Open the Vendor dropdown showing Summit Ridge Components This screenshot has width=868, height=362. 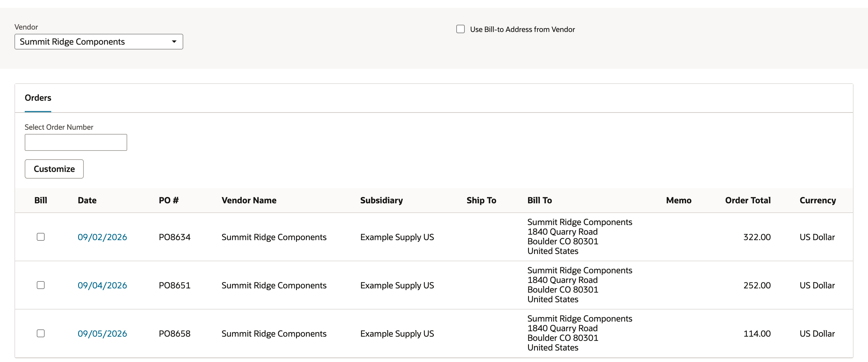tap(99, 42)
